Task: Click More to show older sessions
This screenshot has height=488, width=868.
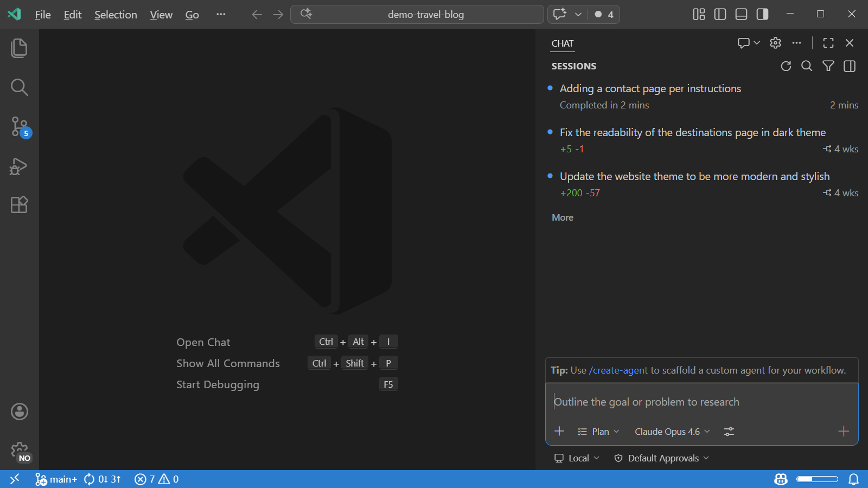Action: 562,217
